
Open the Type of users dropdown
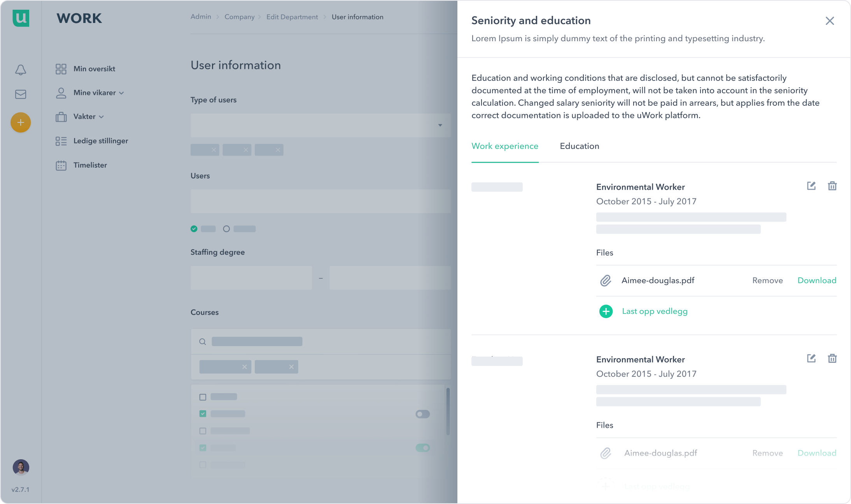[320, 125]
